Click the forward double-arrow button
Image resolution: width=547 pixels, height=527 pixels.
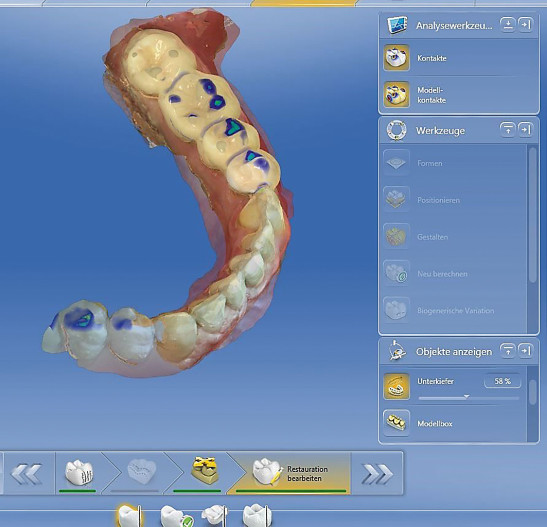(x=377, y=474)
